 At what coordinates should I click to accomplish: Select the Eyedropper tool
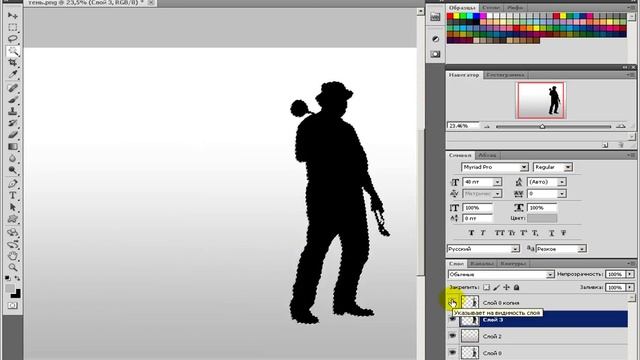pos(13,75)
